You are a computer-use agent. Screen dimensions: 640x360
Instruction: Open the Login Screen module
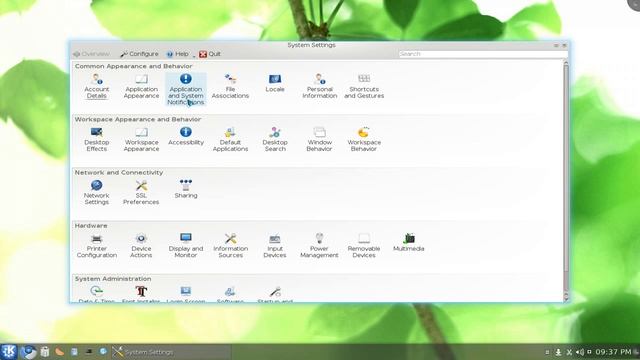tap(186, 294)
